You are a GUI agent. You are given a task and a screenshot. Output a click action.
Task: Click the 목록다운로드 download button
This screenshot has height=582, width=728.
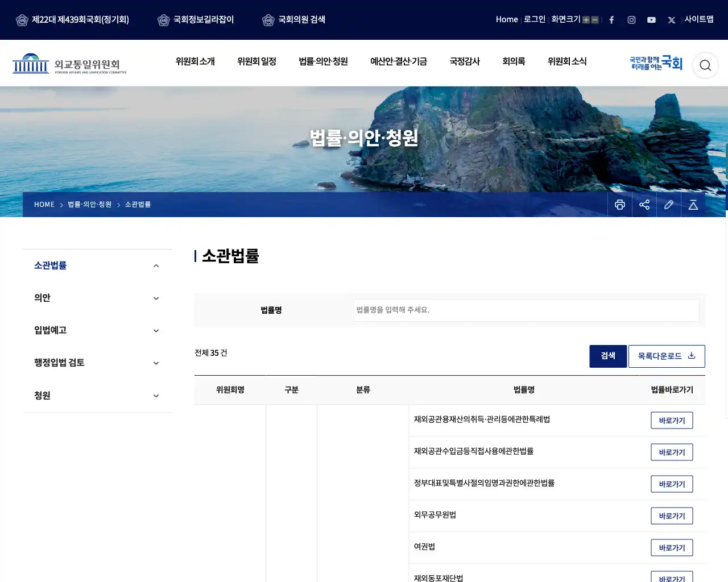coord(667,356)
